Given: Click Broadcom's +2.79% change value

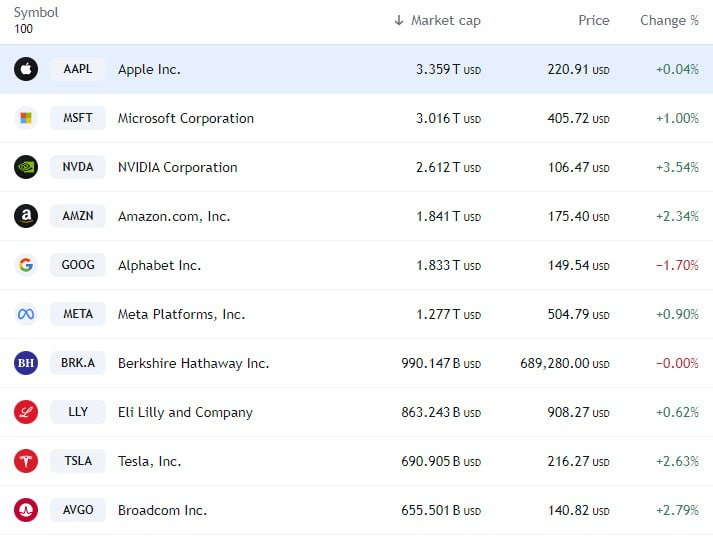Looking at the screenshot, I should point(677,511).
